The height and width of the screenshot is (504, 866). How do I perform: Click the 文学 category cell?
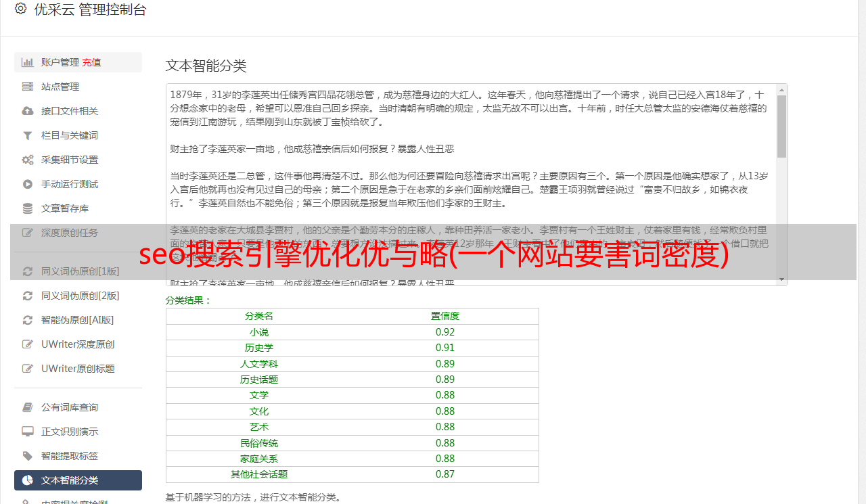[259, 395]
